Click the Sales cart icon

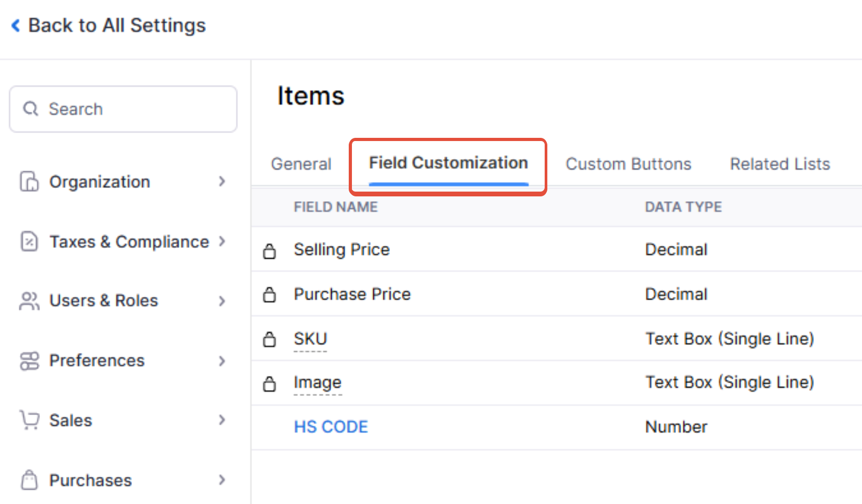[29, 420]
